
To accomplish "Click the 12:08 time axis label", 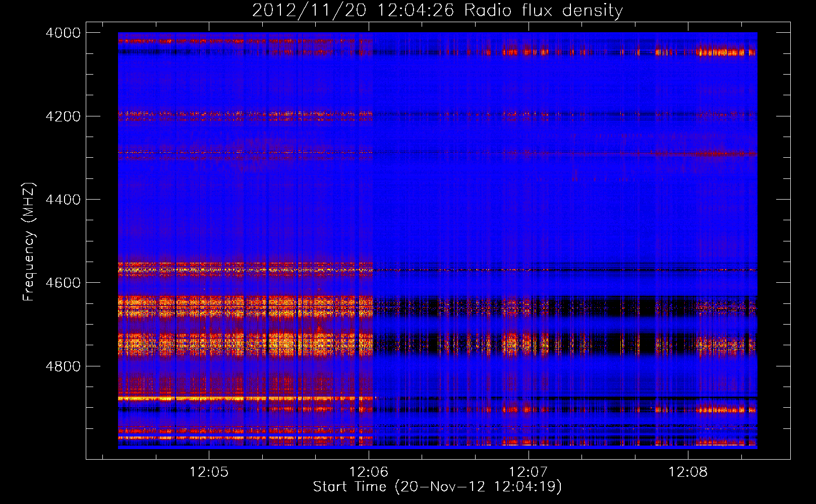I will (x=688, y=472).
